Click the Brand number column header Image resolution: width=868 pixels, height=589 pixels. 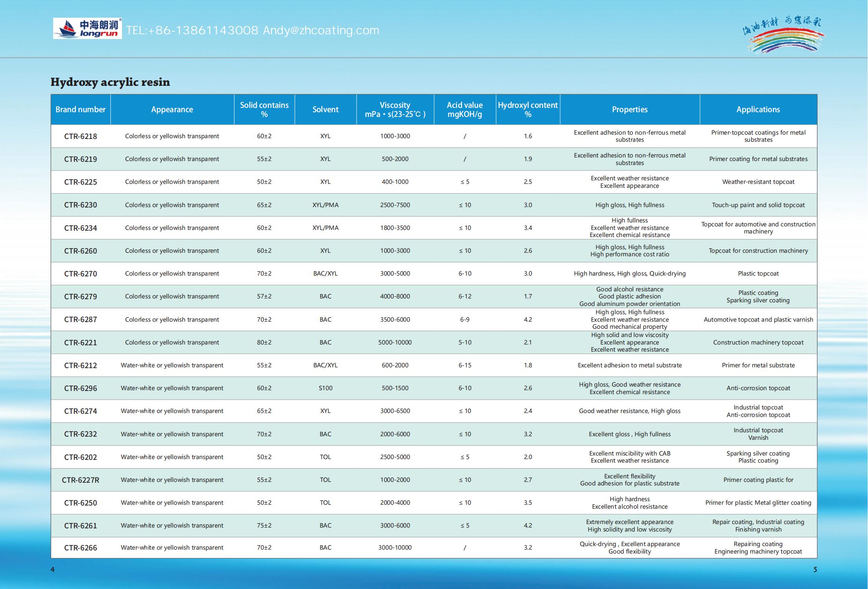(80, 109)
